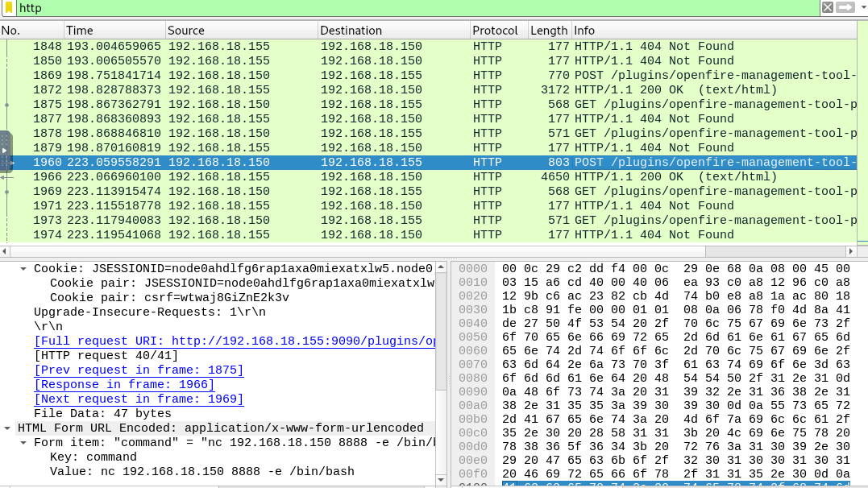Sort by No. column header
This screenshot has width=868, height=488.
pos(32,31)
